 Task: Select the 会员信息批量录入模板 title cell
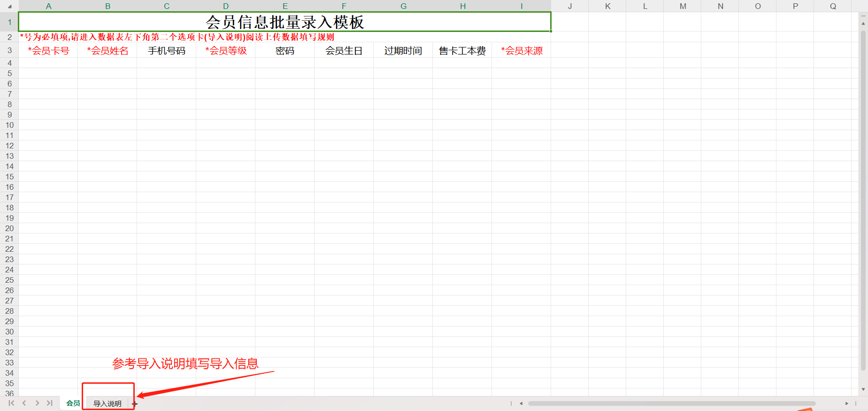[x=284, y=22]
